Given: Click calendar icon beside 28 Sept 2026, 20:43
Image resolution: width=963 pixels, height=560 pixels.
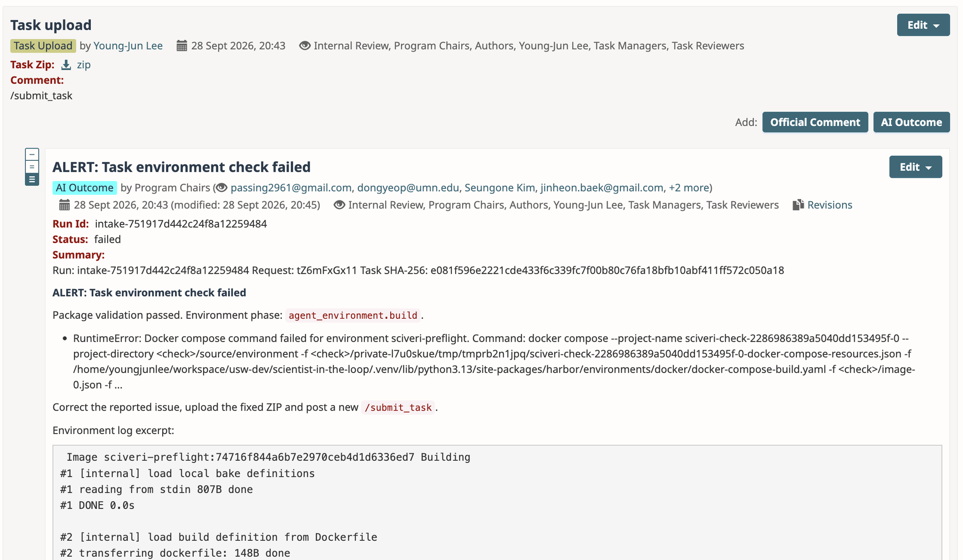Looking at the screenshot, I should pyautogui.click(x=182, y=46).
